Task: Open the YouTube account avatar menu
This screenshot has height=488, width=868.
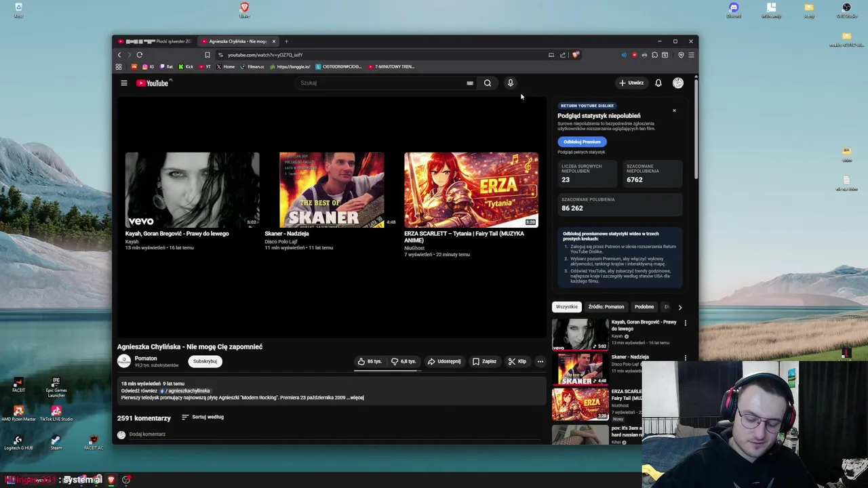Action: coord(678,83)
